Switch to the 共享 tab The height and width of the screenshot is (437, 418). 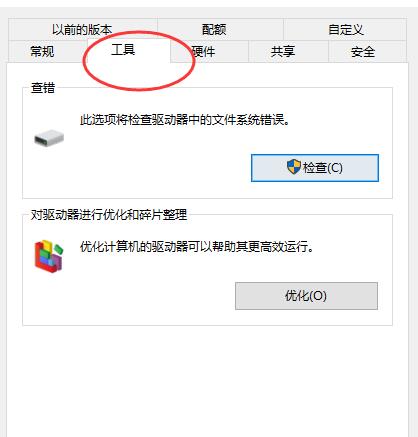pyautogui.click(x=283, y=52)
